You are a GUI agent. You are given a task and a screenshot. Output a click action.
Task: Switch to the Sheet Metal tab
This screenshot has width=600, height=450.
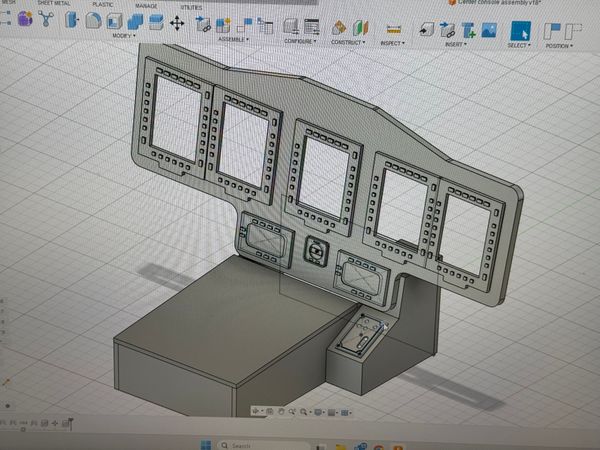pos(54,3)
